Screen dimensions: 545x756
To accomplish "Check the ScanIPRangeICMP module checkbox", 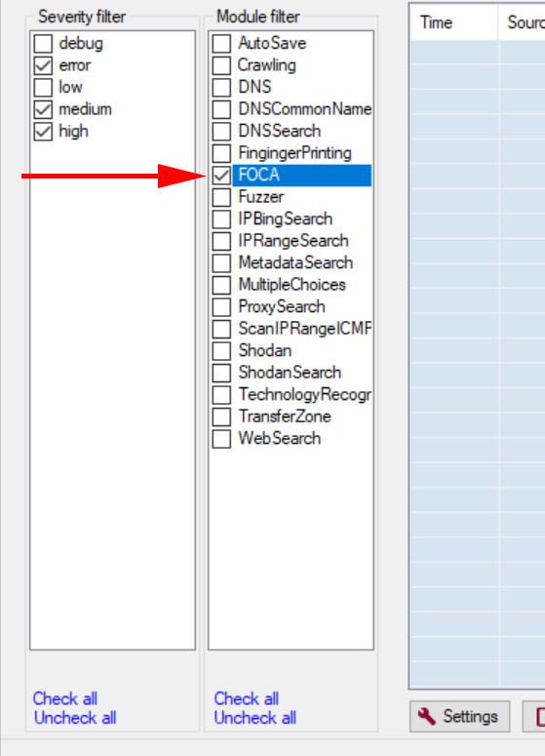I will (221, 329).
